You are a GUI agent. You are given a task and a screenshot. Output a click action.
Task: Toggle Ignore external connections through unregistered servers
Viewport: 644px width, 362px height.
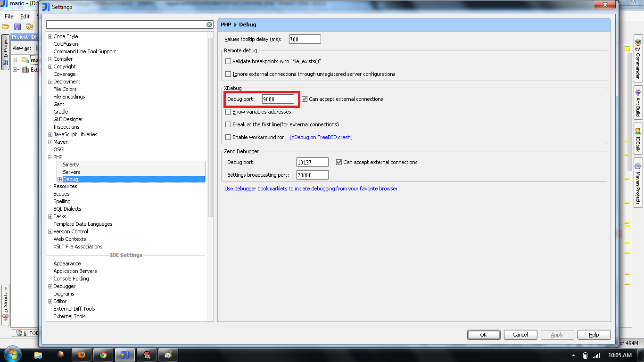(228, 74)
